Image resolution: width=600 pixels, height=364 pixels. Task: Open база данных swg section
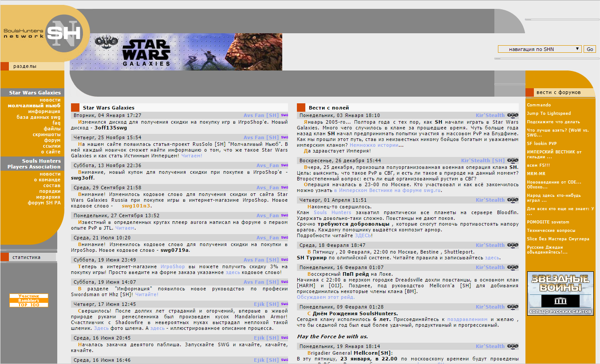39,117
